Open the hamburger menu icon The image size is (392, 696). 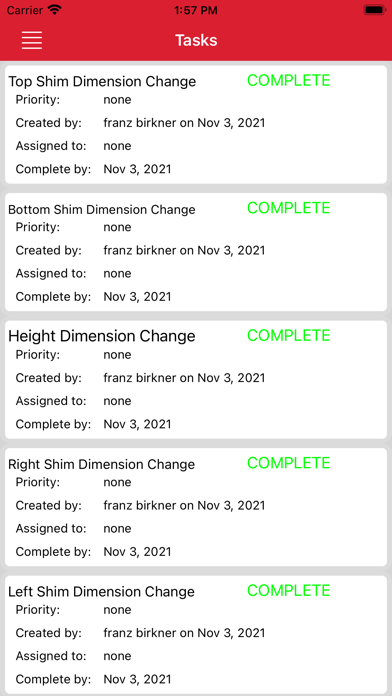pos(32,40)
